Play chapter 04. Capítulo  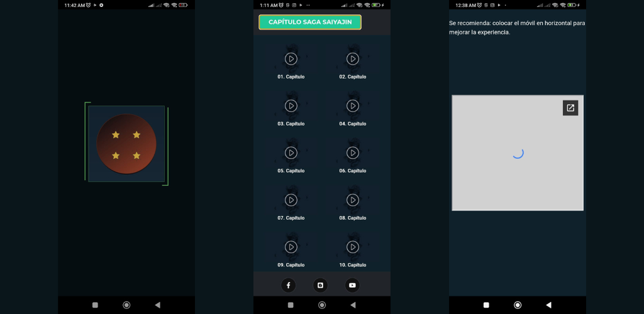point(353,106)
